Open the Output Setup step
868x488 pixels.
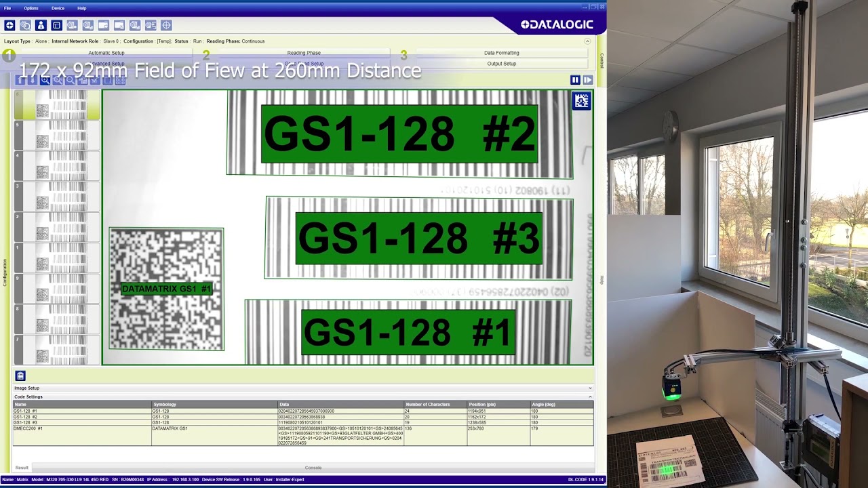click(x=501, y=64)
